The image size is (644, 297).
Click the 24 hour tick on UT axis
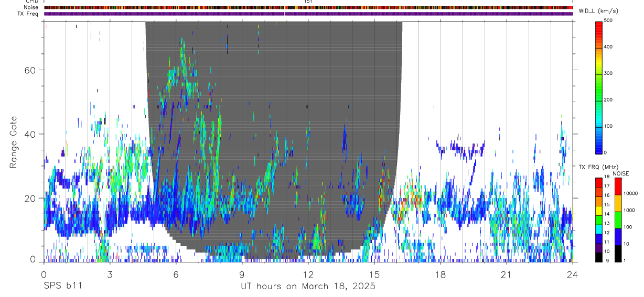[x=573, y=274]
